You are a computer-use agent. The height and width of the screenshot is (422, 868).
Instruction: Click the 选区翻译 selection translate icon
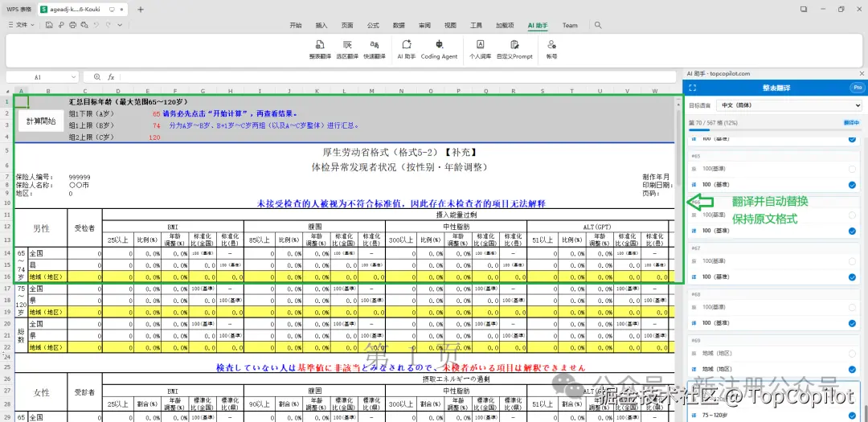click(x=347, y=45)
